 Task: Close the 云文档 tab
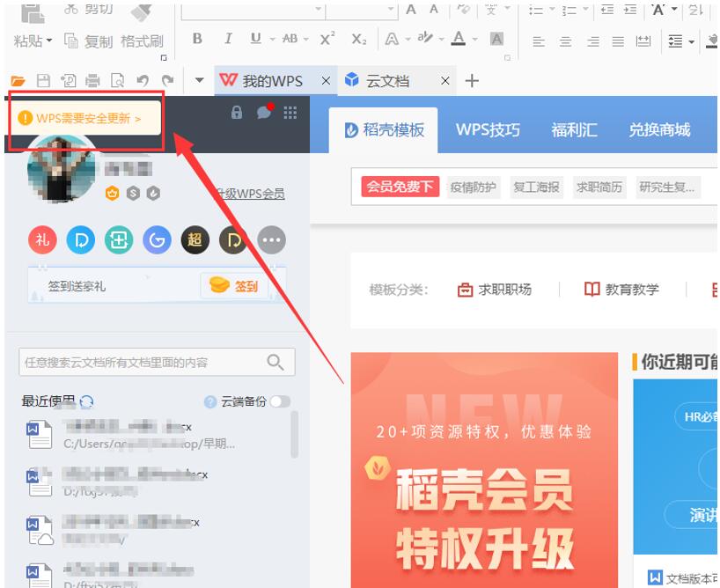[445, 81]
